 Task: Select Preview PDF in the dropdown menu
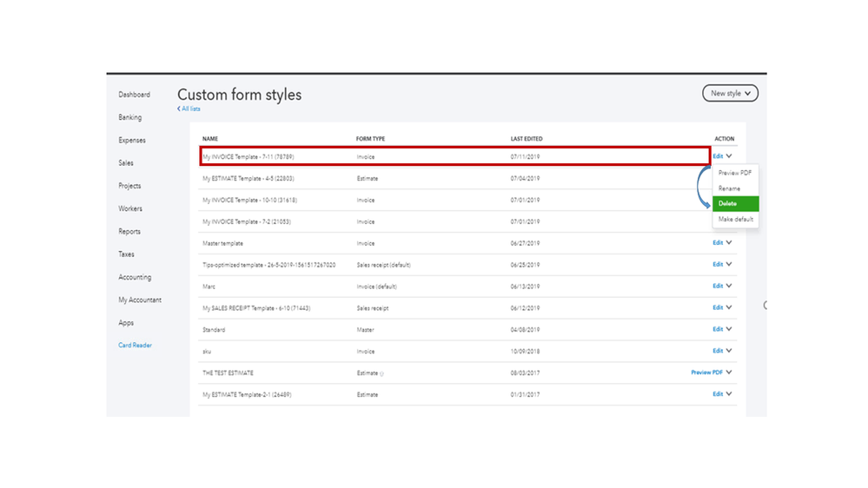pos(735,173)
